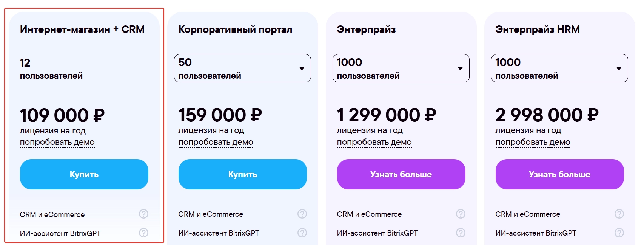644x245 pixels.
Task: Open help icon for ИИ-ассистент BitrixGPT in Интернет-магазин + CRM
Action: tap(143, 233)
